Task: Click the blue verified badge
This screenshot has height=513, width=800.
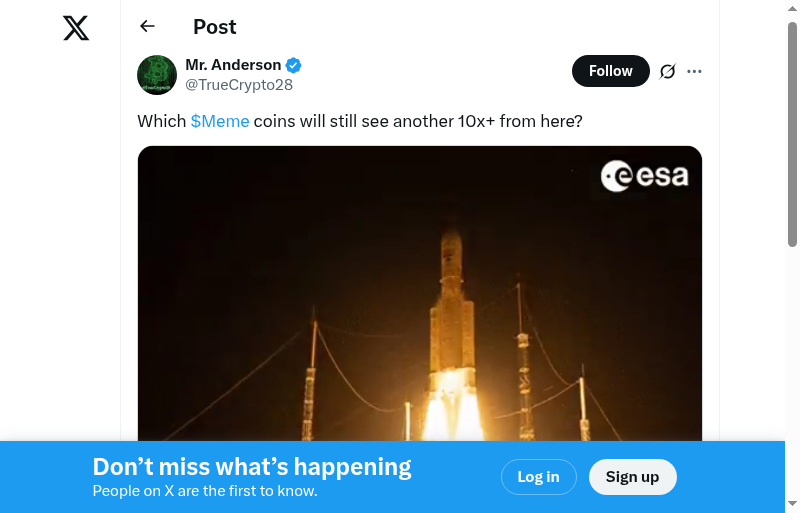Action: 294,65
